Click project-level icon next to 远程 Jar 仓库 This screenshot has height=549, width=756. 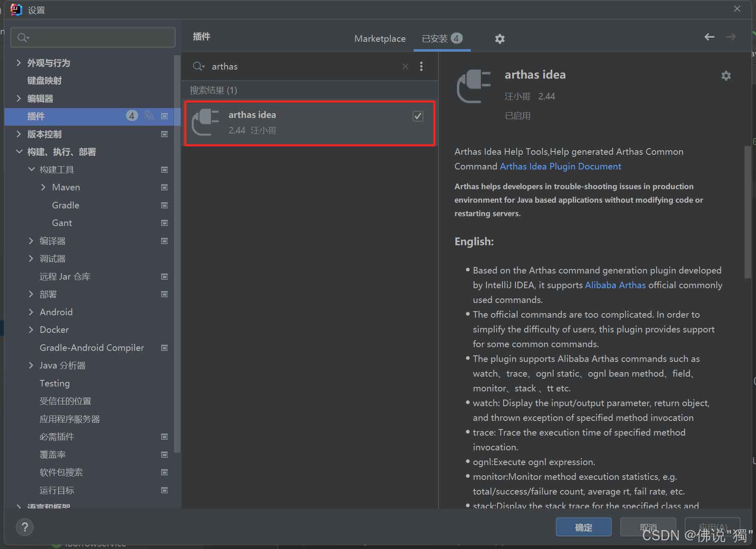point(164,276)
